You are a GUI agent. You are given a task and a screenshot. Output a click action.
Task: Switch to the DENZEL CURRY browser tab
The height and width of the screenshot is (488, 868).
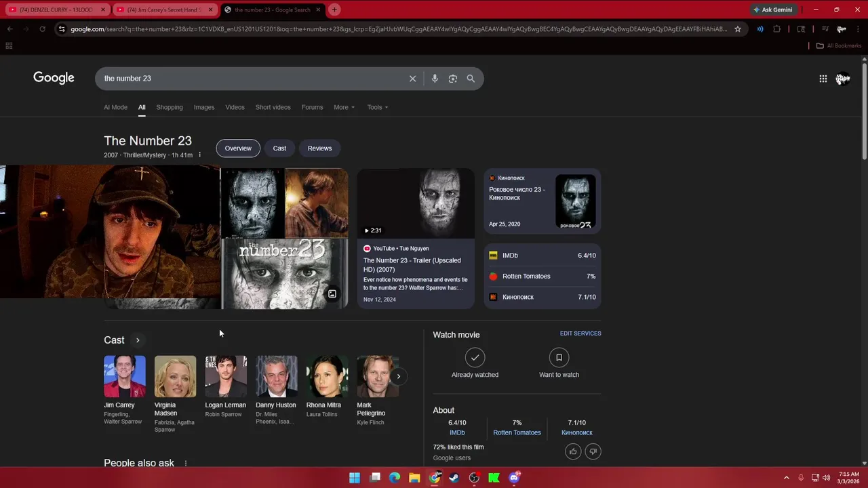[57, 9]
